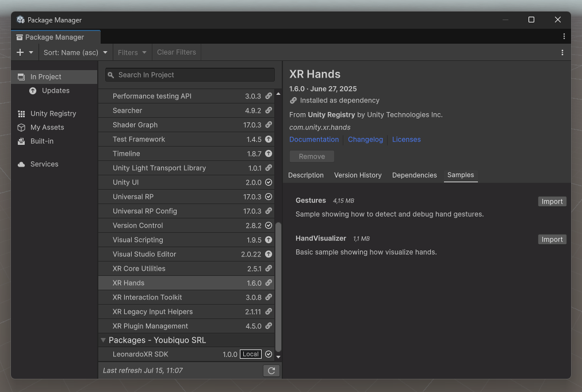582x392 pixels.
Task: Click the refresh package list icon
Action: 271,371
